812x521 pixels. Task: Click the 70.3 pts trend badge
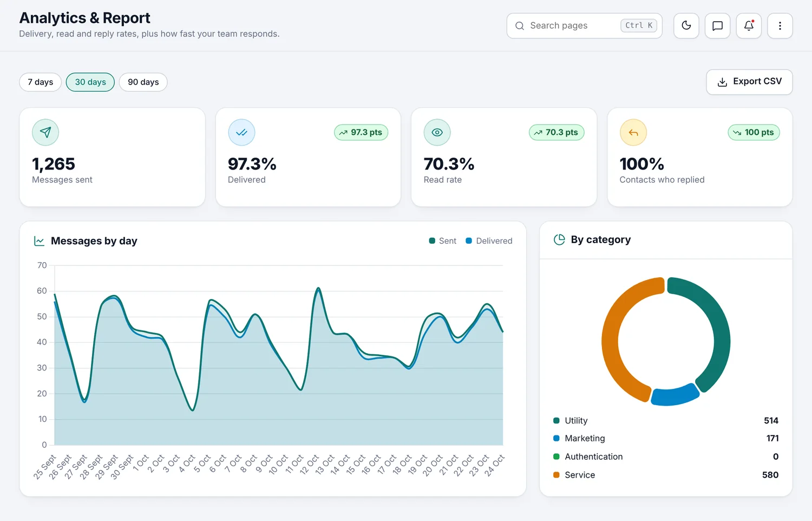[x=556, y=132]
